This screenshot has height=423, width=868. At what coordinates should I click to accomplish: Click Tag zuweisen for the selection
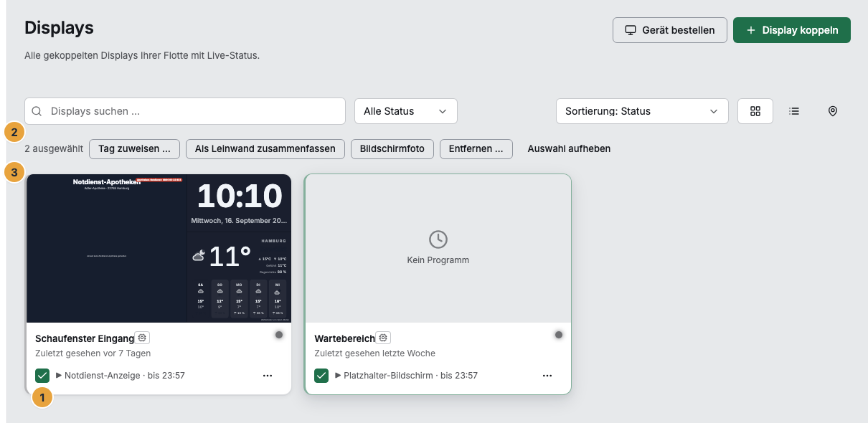coord(134,148)
